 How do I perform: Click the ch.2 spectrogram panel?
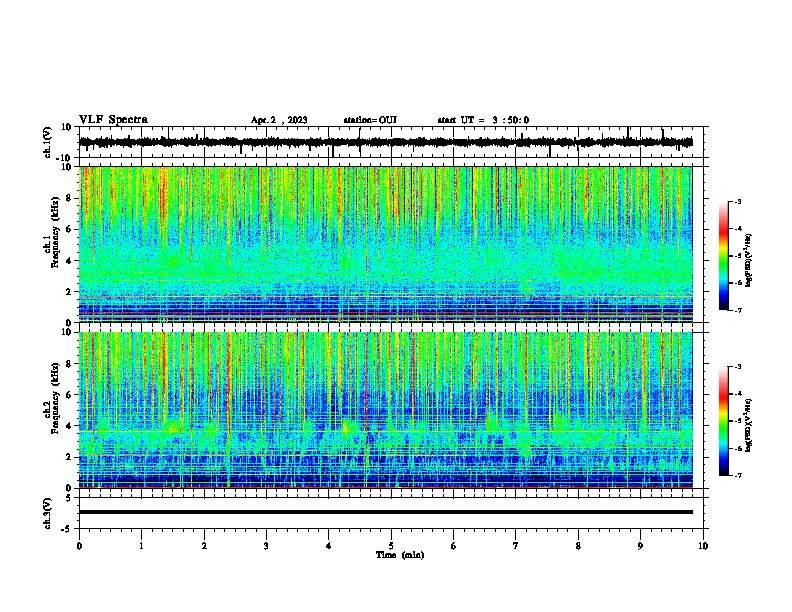pos(386,410)
